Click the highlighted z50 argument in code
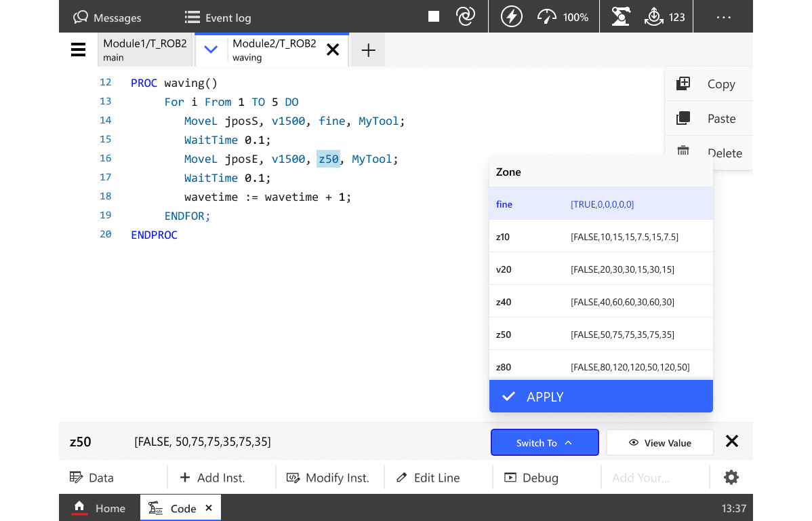This screenshot has height=521, width=812. 328,159
